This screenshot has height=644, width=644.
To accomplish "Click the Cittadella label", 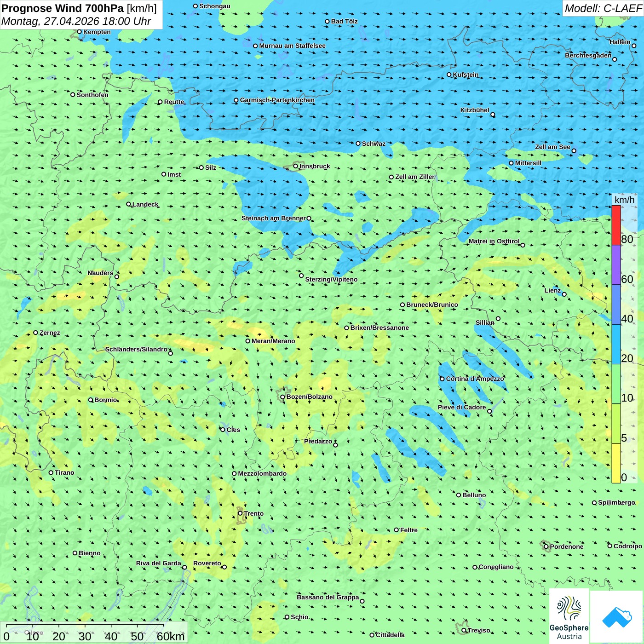I will pyautogui.click(x=390, y=635).
